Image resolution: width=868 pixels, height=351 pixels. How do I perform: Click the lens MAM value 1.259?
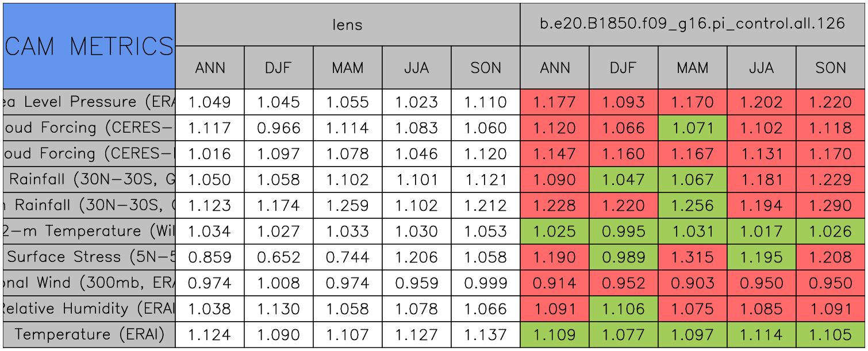point(348,205)
